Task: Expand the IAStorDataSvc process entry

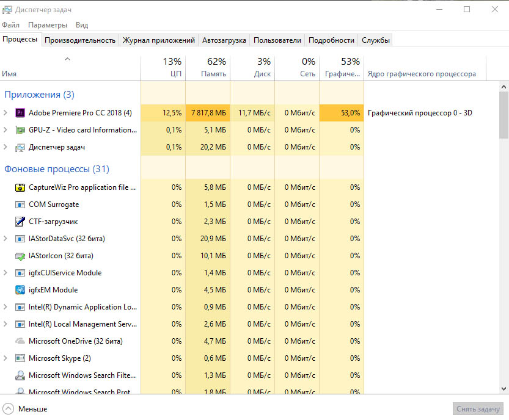Action: pyautogui.click(x=5, y=239)
